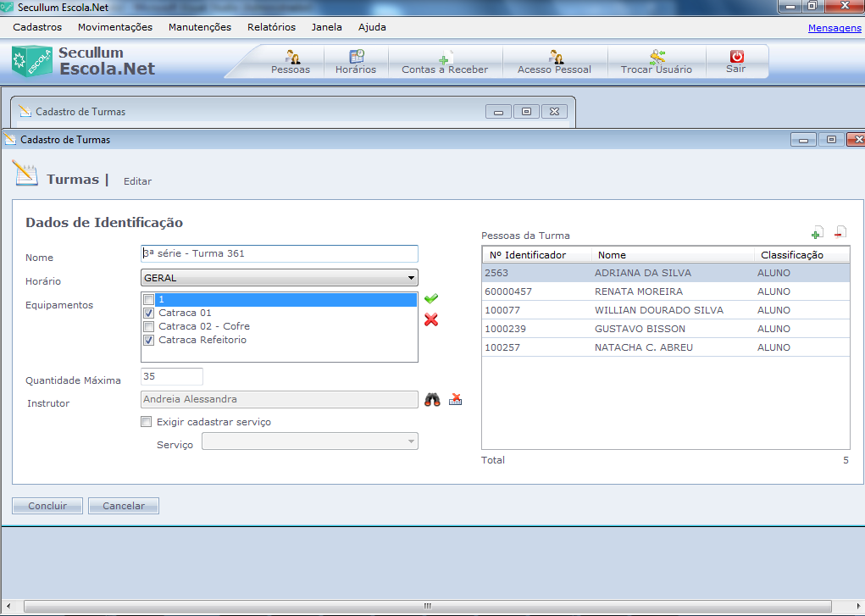The height and width of the screenshot is (616, 865).
Task: Click the Nome input field
Action: click(279, 254)
